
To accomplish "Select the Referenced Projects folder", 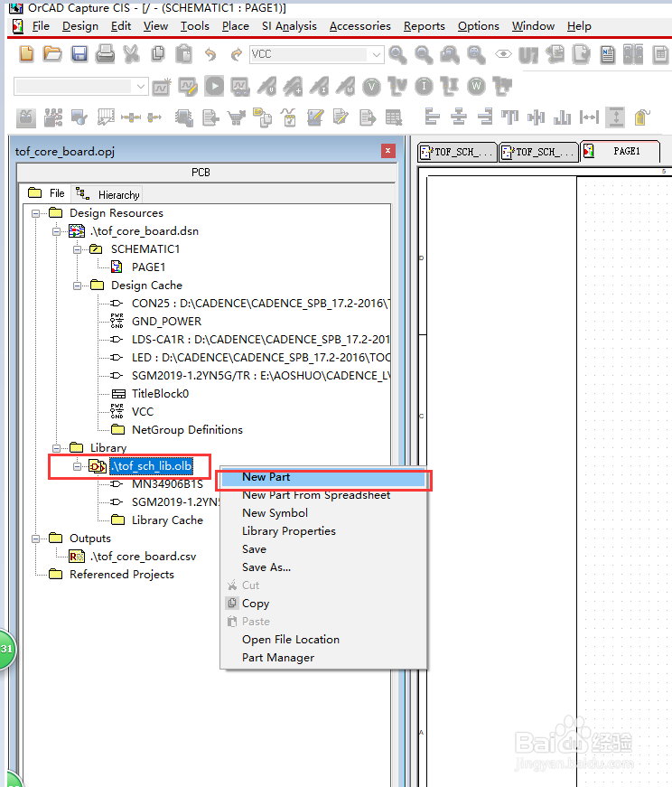I will (121, 574).
